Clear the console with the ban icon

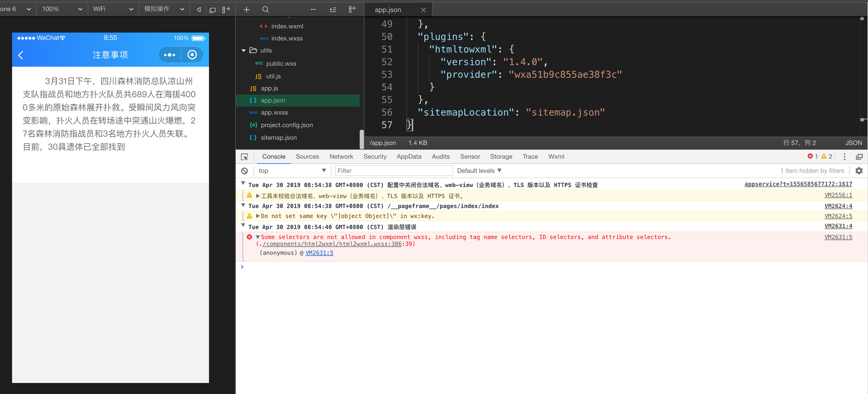[x=245, y=171]
